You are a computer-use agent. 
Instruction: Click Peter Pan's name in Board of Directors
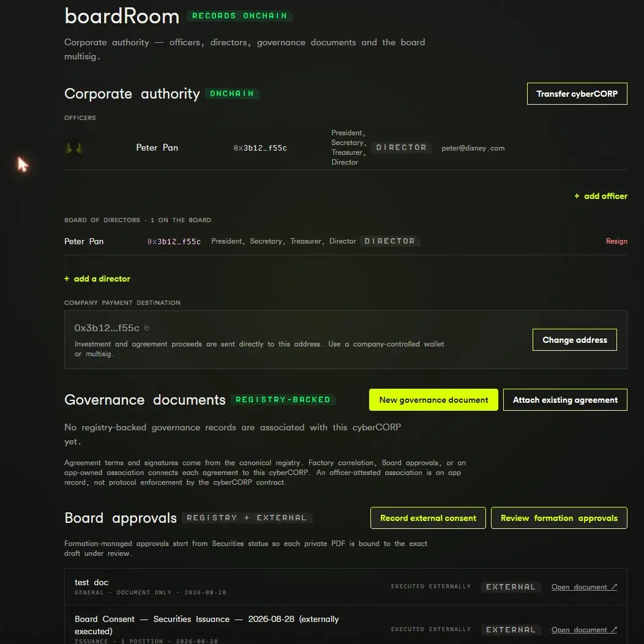(84, 241)
